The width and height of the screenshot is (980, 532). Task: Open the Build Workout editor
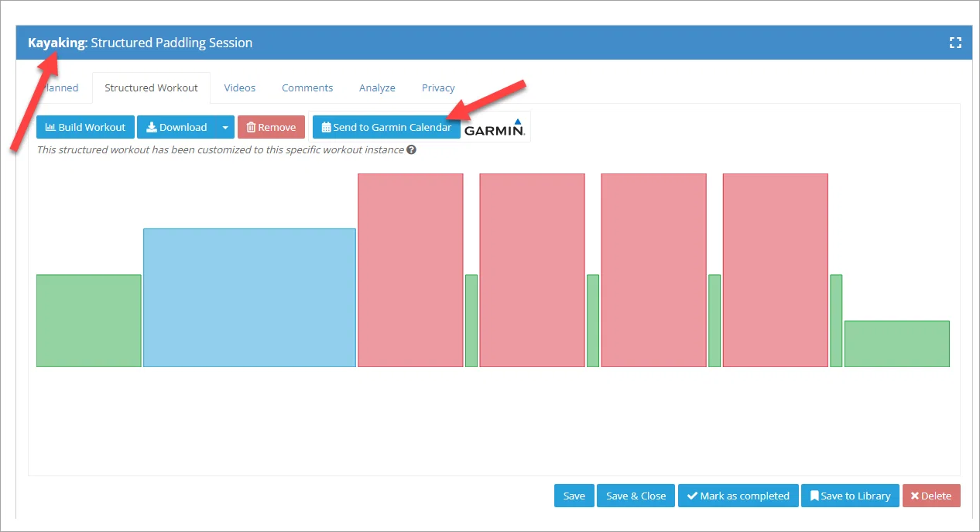point(85,127)
